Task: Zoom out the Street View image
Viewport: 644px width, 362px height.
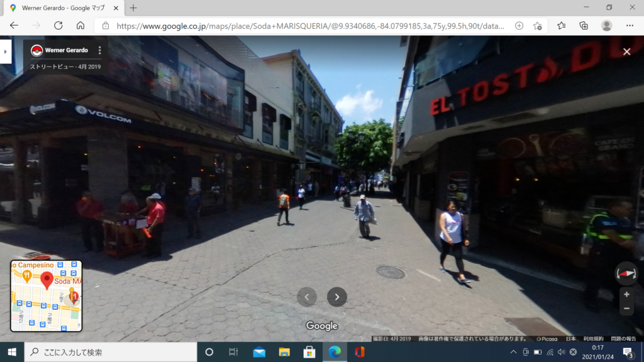Action: (626, 308)
